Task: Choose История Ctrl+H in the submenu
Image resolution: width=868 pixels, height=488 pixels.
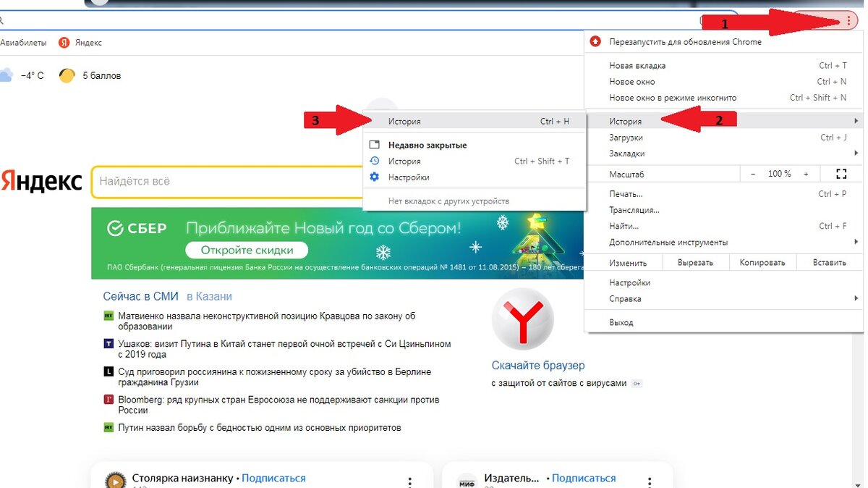Action: 475,121
